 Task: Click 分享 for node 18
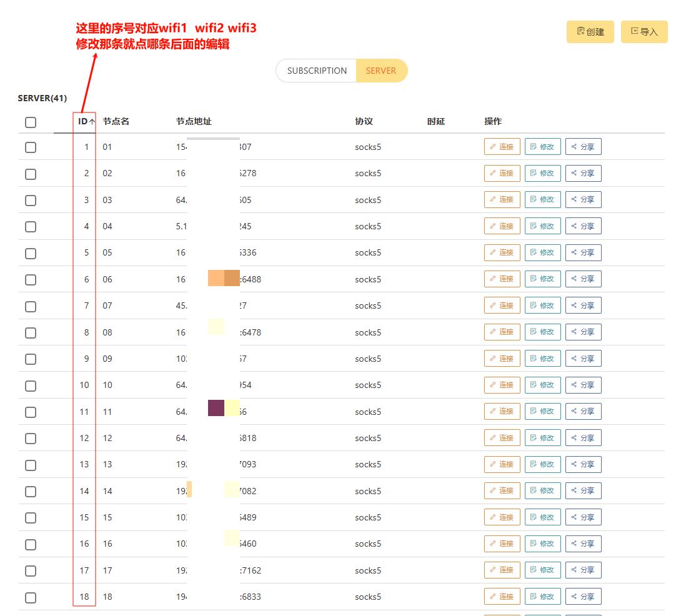pos(583,596)
